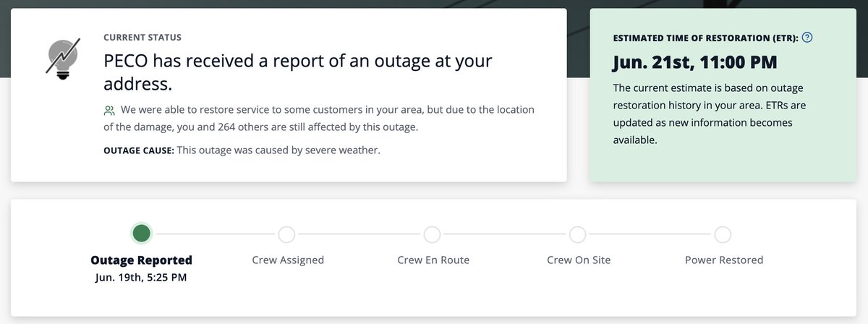This screenshot has height=324, width=868.
Task: Click the 'Jun. 21st, 11:00 PM' restoration time
Action: (x=695, y=62)
